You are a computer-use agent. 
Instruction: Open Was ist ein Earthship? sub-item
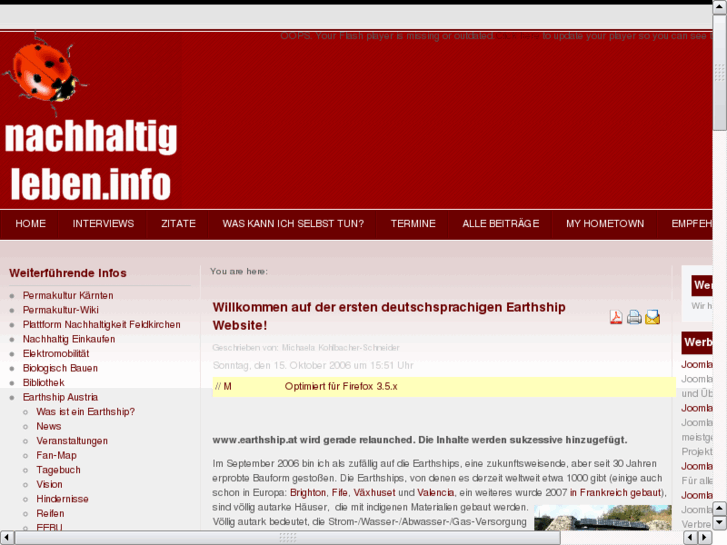click(x=85, y=412)
